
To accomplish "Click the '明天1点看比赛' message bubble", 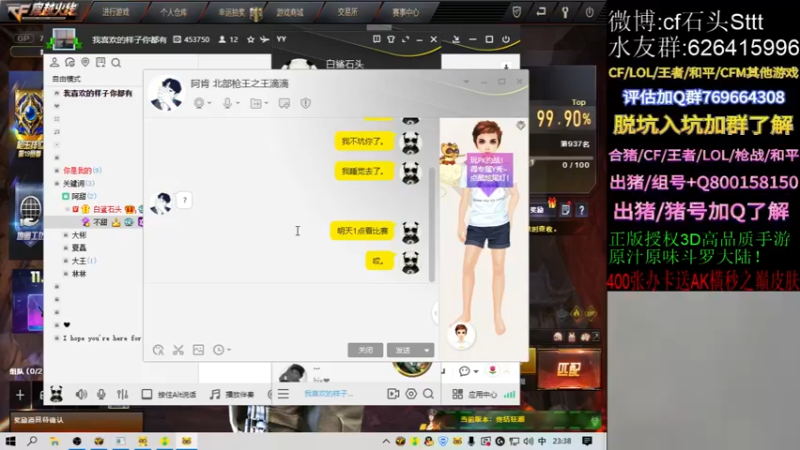I will [x=362, y=231].
